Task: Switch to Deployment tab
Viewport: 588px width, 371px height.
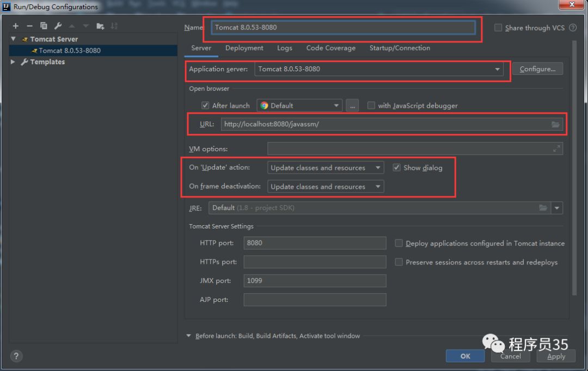Action: [244, 48]
